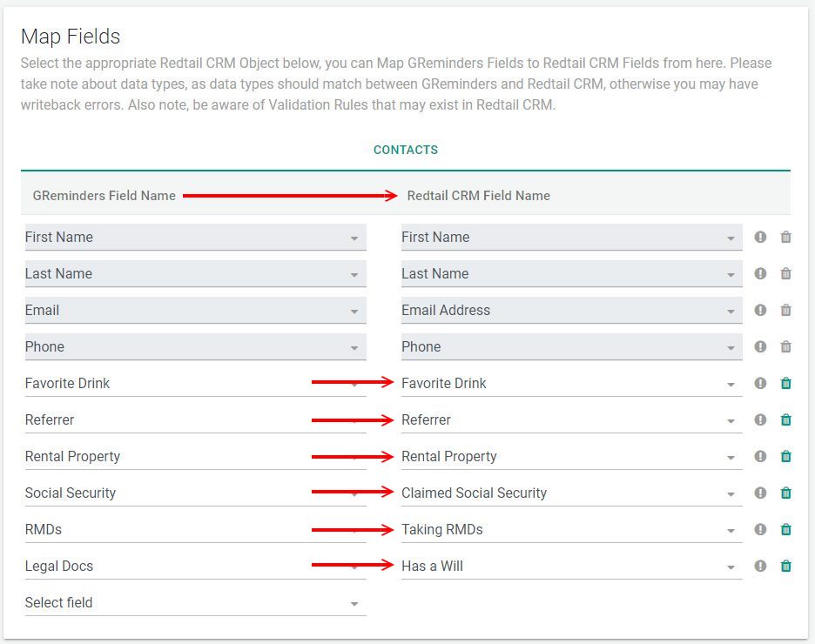
Task: Open Taking RMDs dropdown
Action: click(x=572, y=529)
